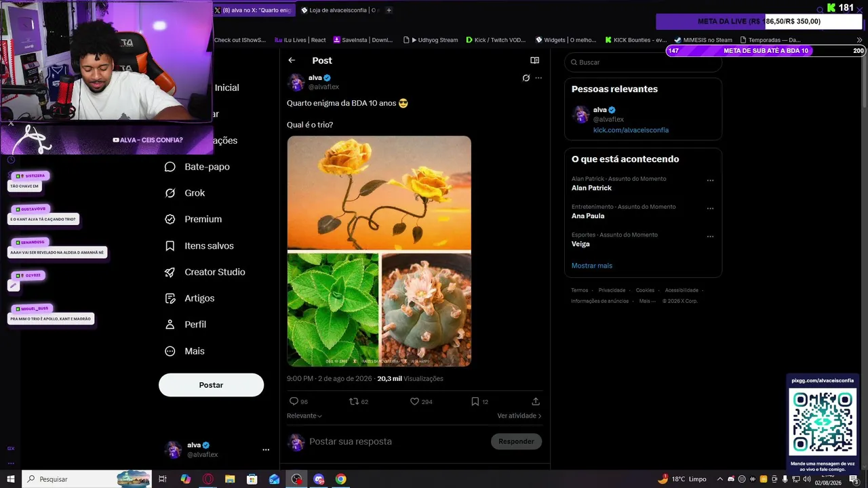
Task: Click the Buscar search field
Action: pyautogui.click(x=643, y=62)
